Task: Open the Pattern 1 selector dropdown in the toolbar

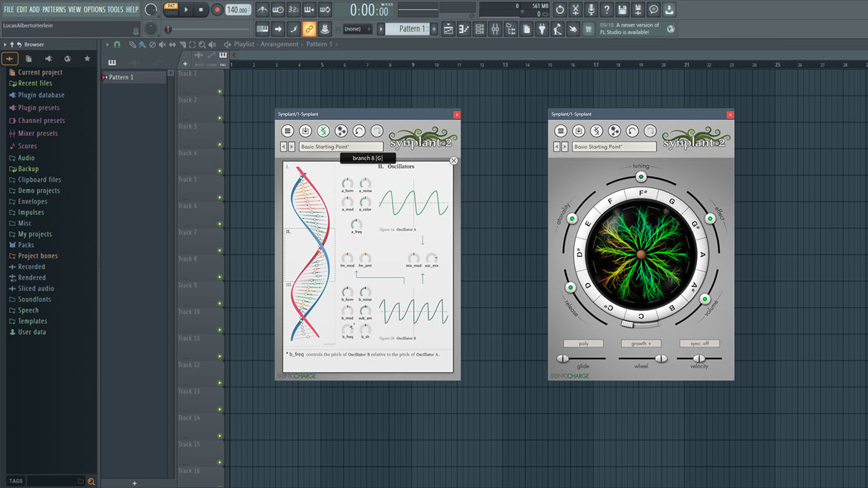Action: coord(409,29)
